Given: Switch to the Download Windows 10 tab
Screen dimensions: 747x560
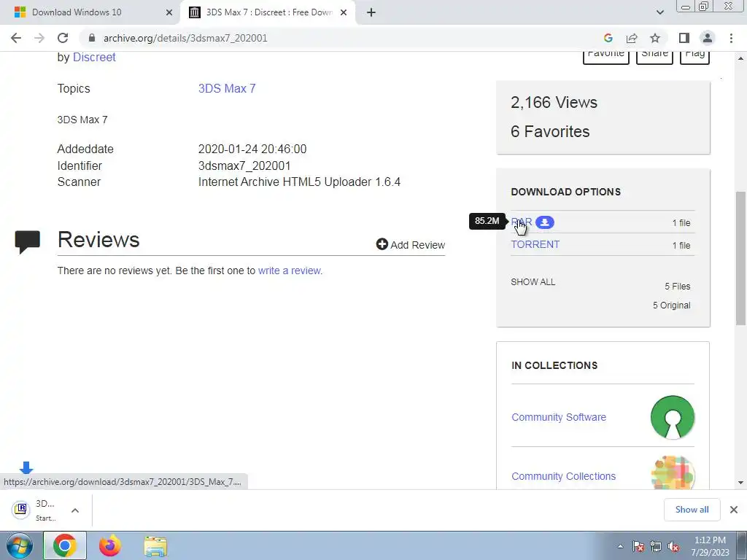Looking at the screenshot, I should [90, 12].
